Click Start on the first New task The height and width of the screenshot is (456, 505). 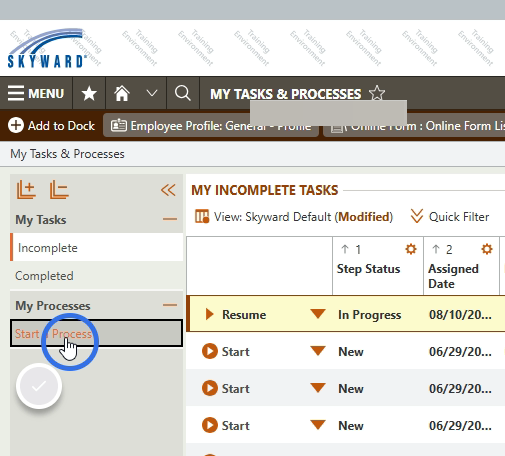(226, 351)
